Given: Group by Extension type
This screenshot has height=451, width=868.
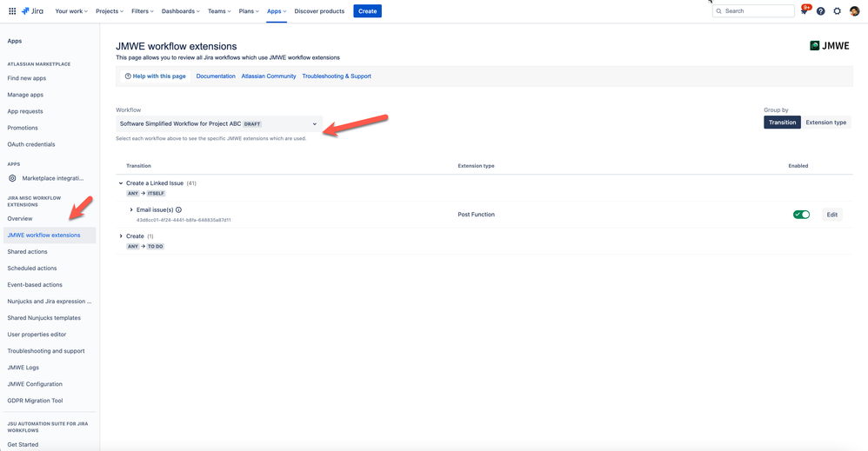Looking at the screenshot, I should [x=826, y=123].
